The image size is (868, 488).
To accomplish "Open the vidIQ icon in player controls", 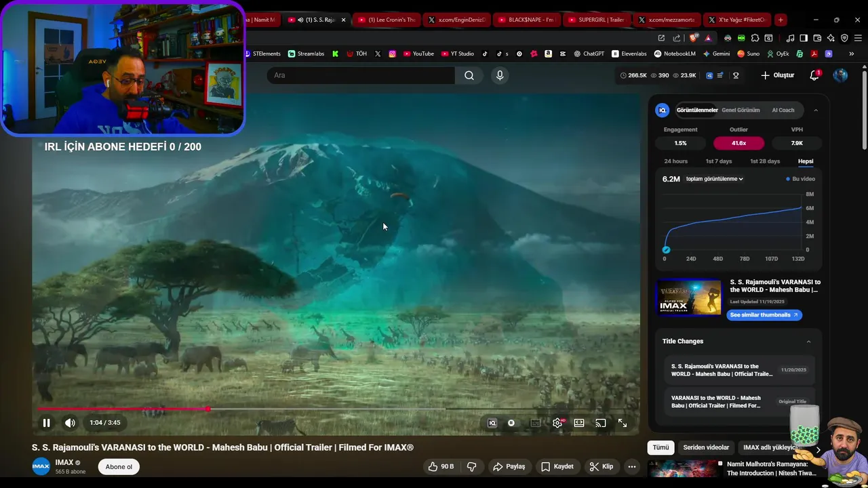I will coord(492,423).
